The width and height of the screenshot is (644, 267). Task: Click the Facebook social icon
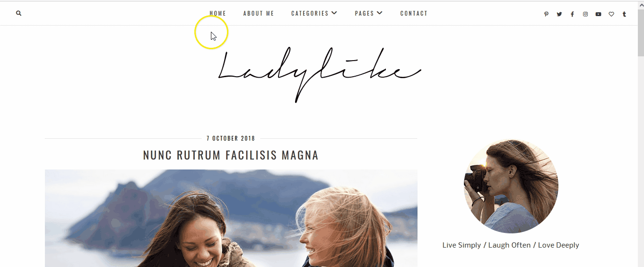pyautogui.click(x=572, y=14)
